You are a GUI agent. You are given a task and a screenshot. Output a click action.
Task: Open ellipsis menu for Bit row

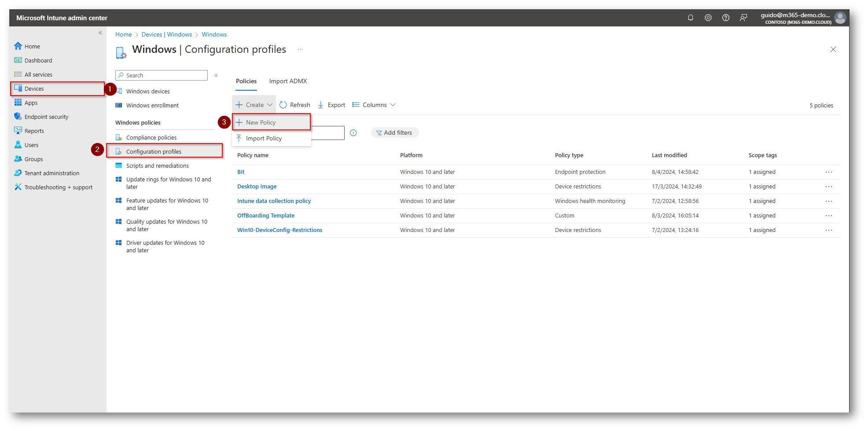tap(829, 172)
